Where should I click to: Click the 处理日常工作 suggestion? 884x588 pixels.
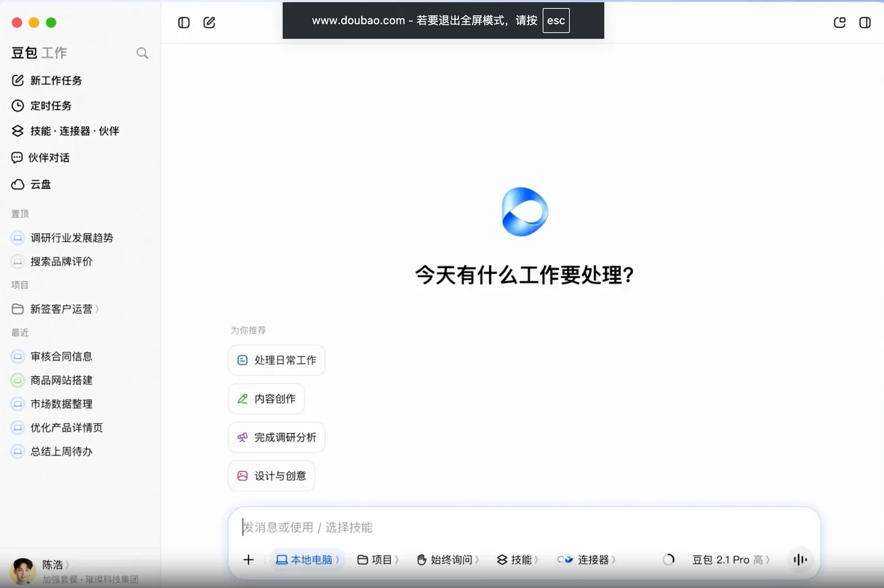[276, 360]
